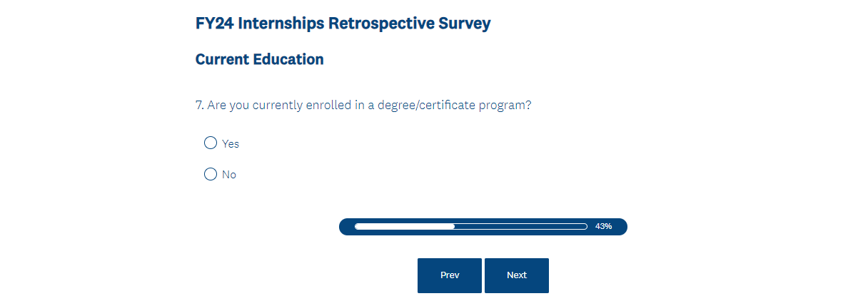Viewport: 868px width, 301px height.
Task: Click the 43% progress percentage label
Action: pos(603,226)
